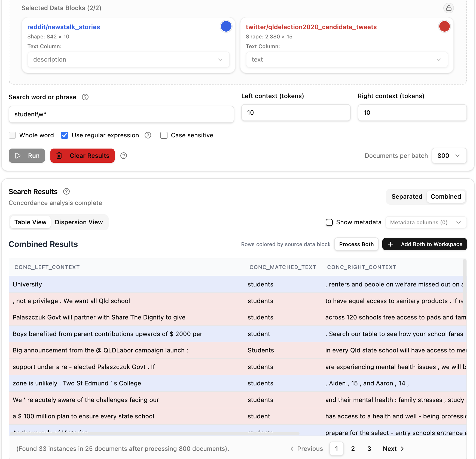Open the help icon beside Search Results heading
The image size is (476, 459).
click(x=66, y=191)
